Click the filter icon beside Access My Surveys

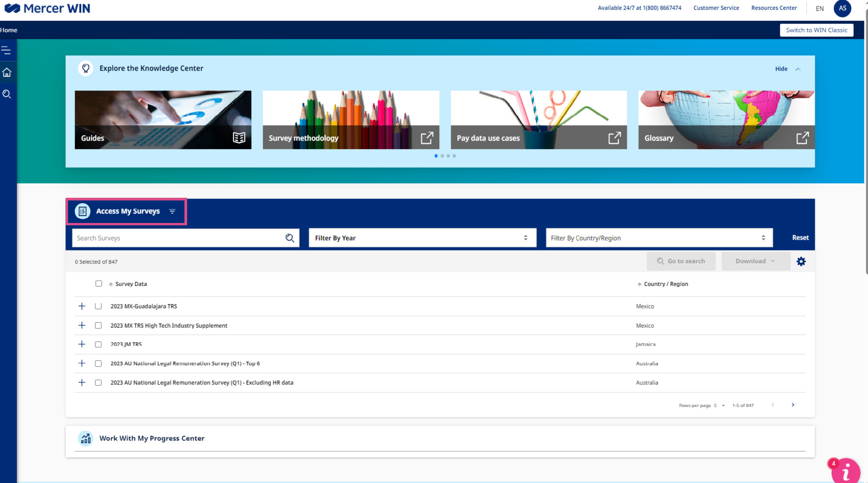pos(172,211)
